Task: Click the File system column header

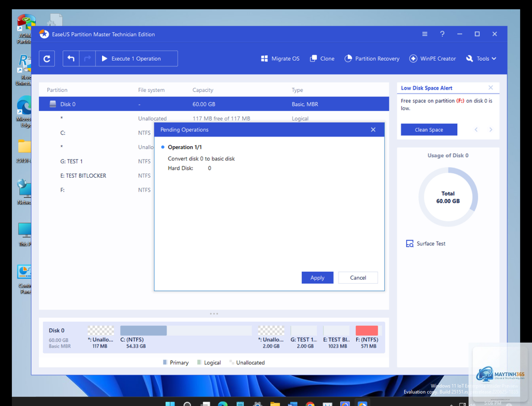Action: point(151,90)
